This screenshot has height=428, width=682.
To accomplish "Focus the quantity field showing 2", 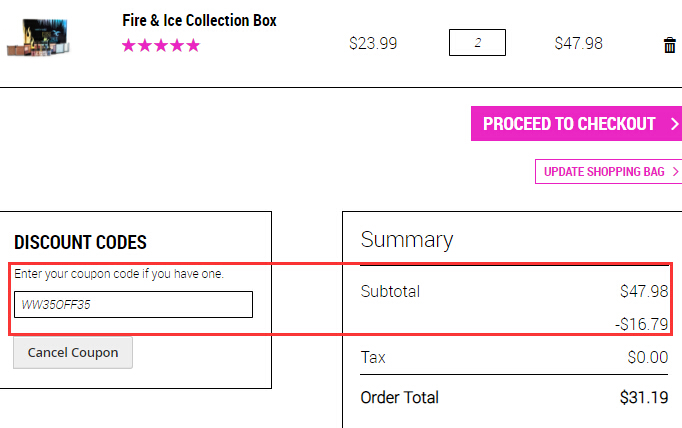I will [x=477, y=43].
